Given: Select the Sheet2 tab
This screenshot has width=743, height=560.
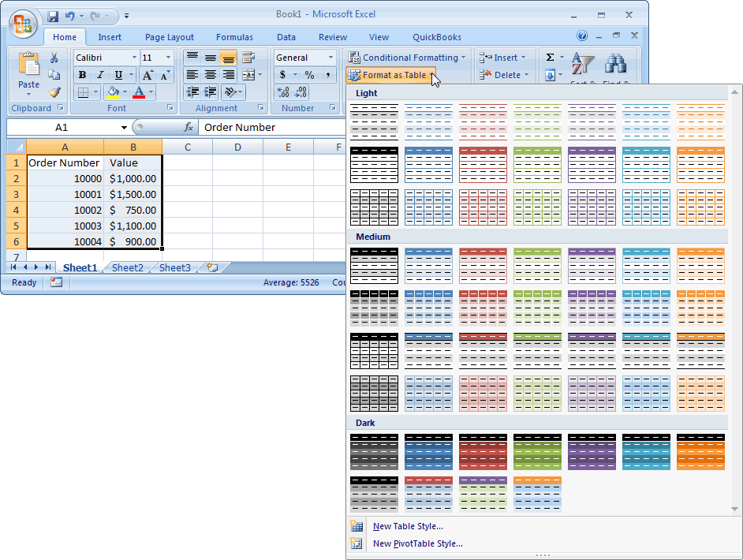Looking at the screenshot, I should click(127, 267).
